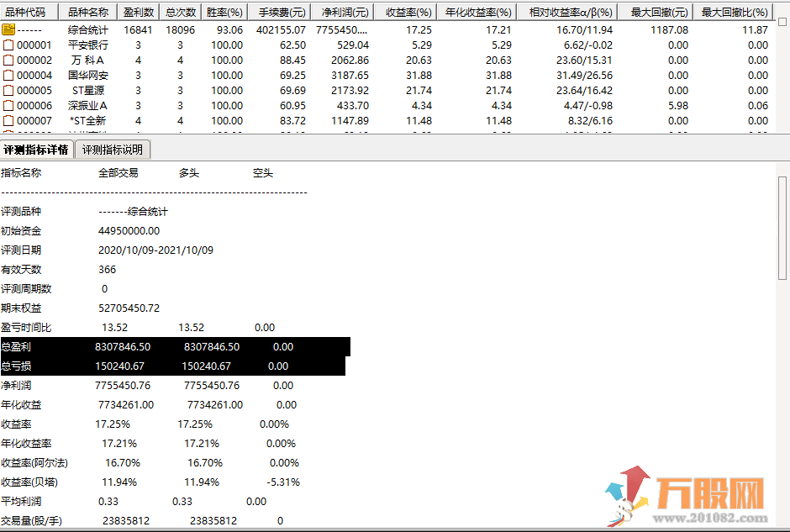Click the 3187.65 net profit value
Screen dimensions: 790x532
tap(350, 76)
